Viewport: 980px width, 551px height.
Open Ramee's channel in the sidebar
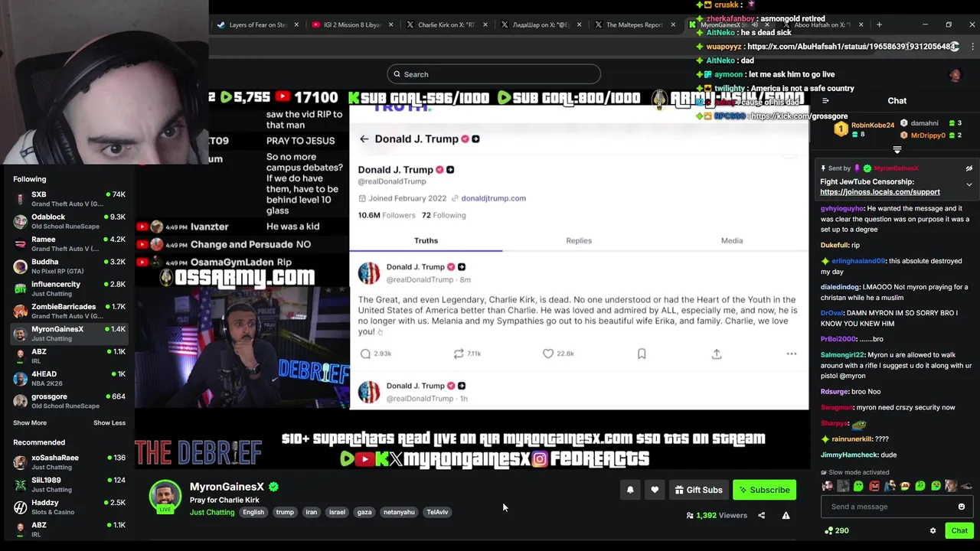click(x=69, y=244)
